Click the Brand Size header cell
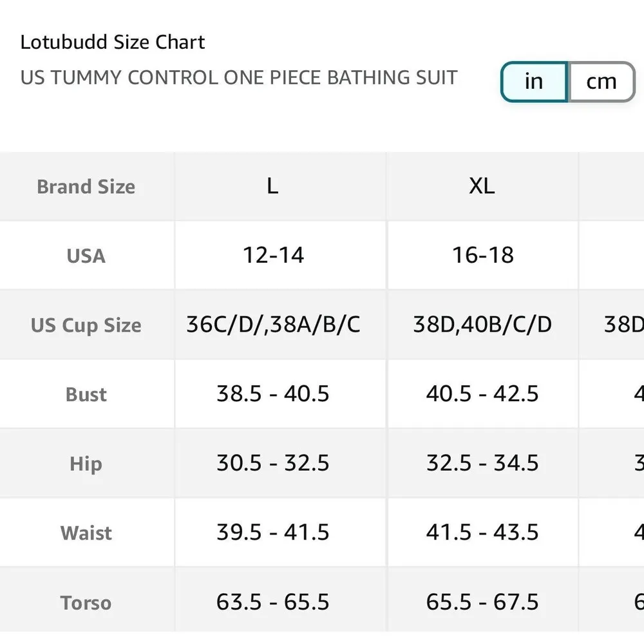644x644 pixels. click(86, 186)
